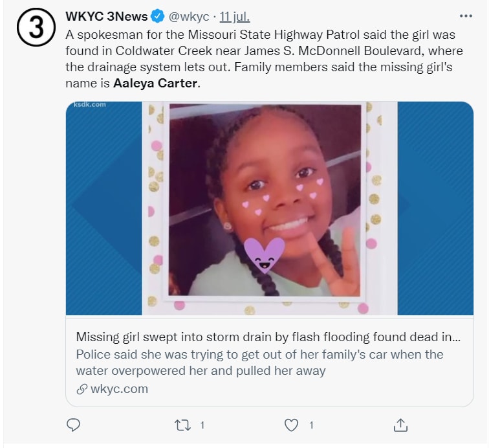Click the like count number
The image size is (500, 448).
[x=311, y=425]
